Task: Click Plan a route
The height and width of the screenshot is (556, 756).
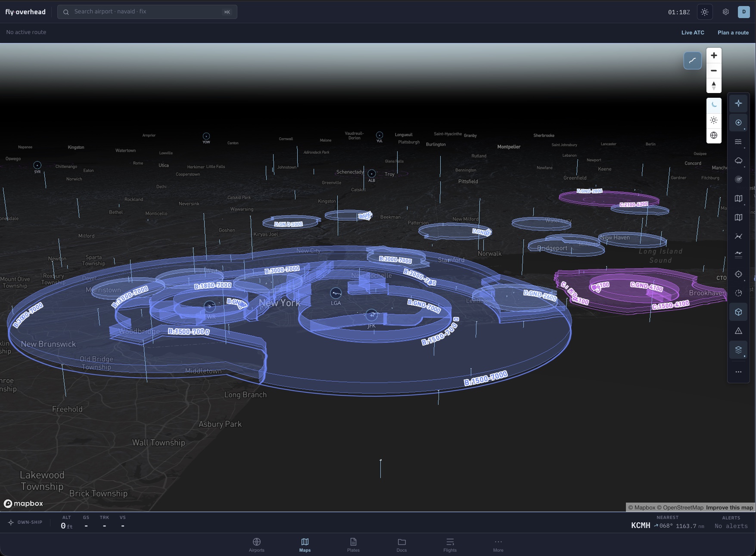Action: (x=733, y=33)
